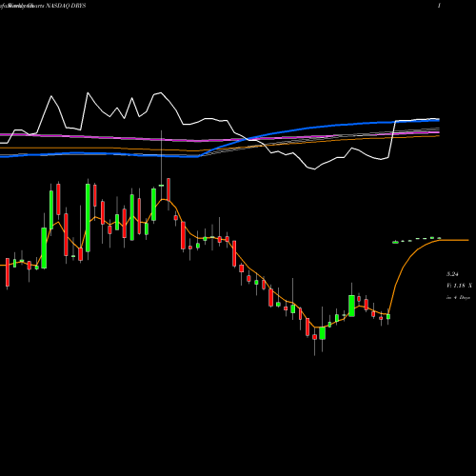This screenshot has height=476, width=476.
Task: Click the "in 4 Days" label
Action: [458, 298]
